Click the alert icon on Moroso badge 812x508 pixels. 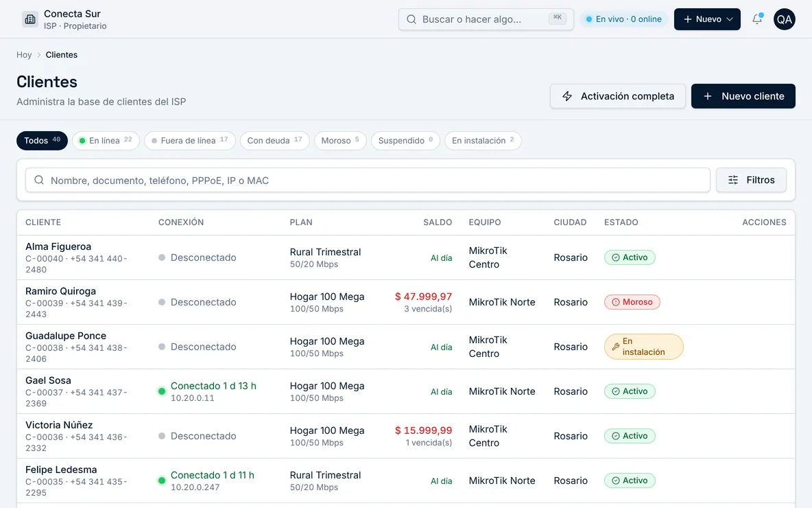click(x=616, y=302)
